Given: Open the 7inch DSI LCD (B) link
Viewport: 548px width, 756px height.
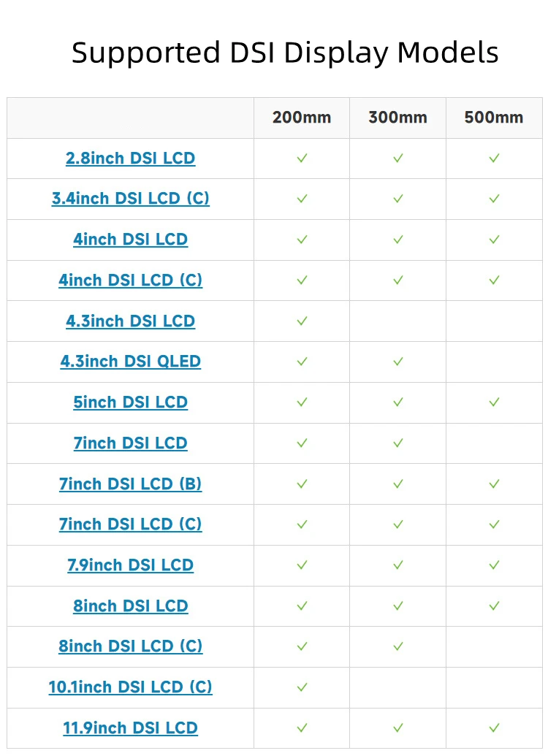Looking at the screenshot, I should (x=130, y=484).
